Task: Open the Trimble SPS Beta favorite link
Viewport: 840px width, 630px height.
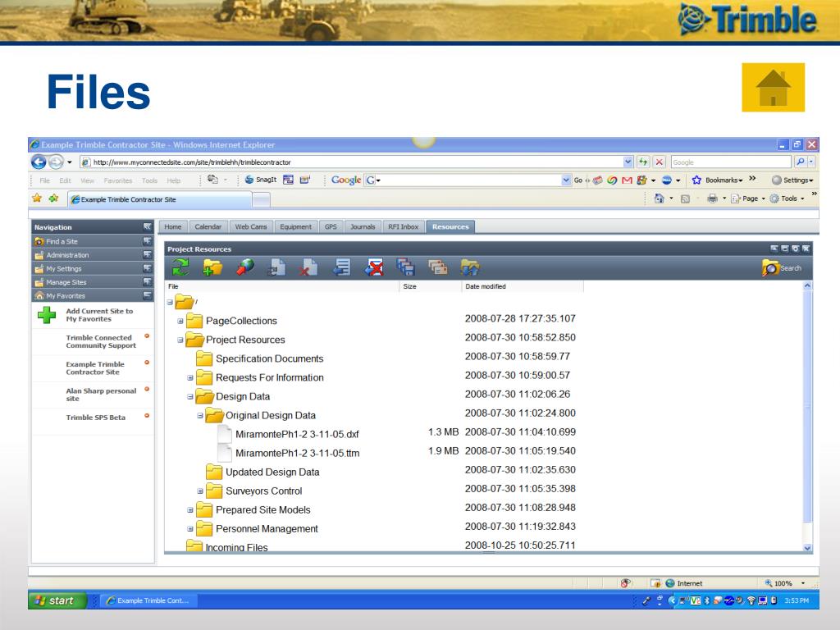Action: (x=95, y=417)
